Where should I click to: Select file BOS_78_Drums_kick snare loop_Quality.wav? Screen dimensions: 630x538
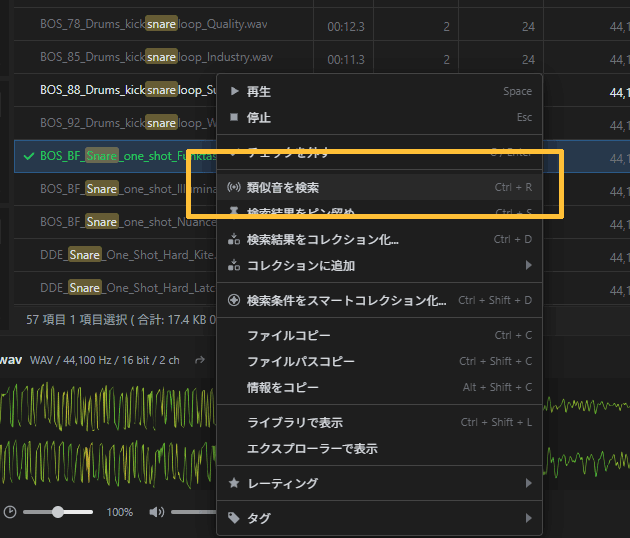[x=153, y=24]
